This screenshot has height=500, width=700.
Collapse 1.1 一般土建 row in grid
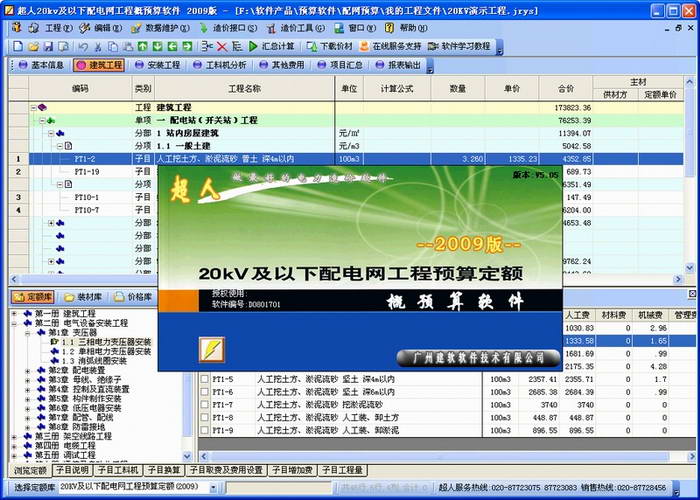(x=59, y=146)
